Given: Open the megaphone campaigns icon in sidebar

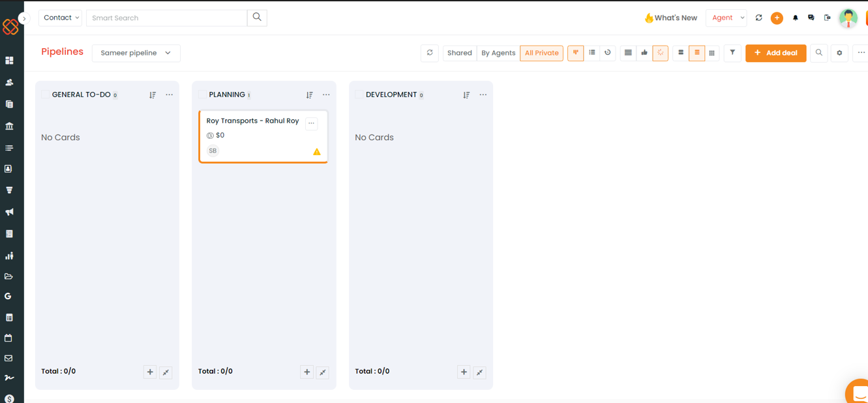Looking at the screenshot, I should coord(9,212).
